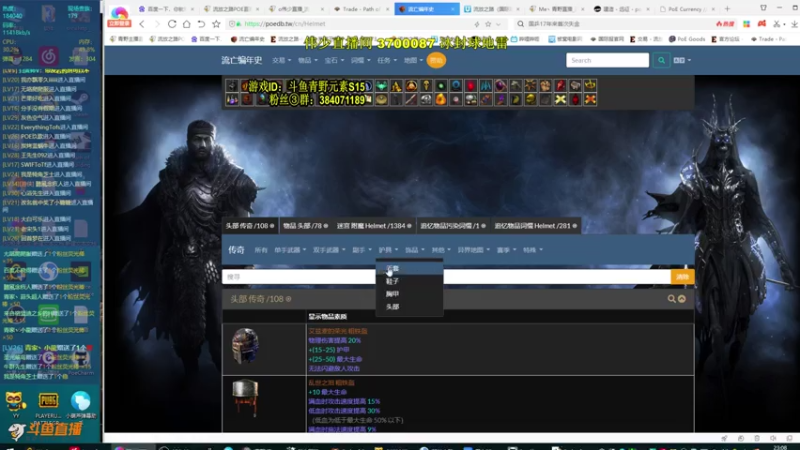Expand the 双手武器 dropdown in 传奇 bar
This screenshot has width=800, height=450.
click(x=329, y=250)
